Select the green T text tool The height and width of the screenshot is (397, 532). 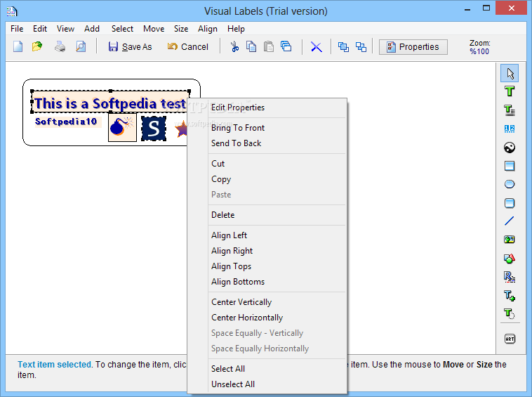point(510,91)
